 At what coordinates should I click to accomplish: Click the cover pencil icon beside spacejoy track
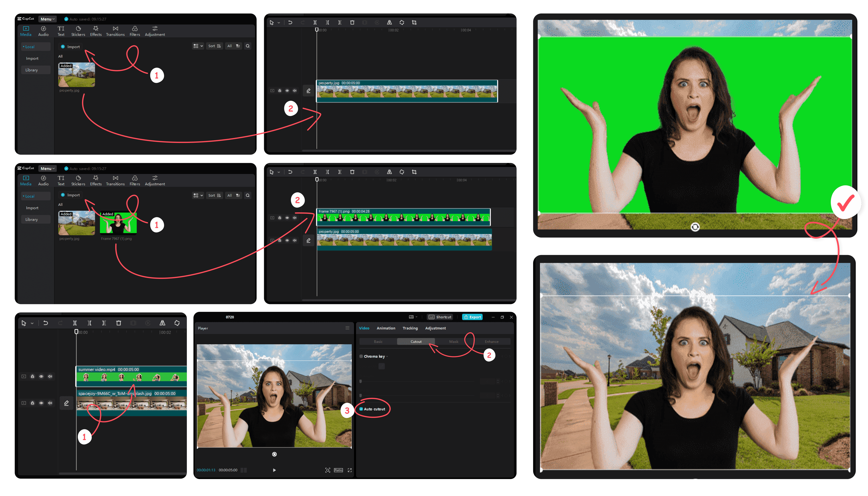[x=66, y=403]
